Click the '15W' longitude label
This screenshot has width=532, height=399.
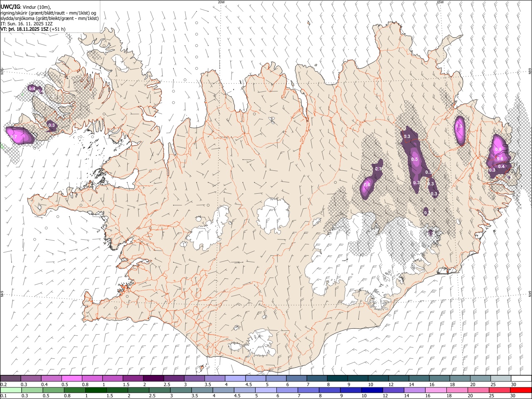click(440, 2)
